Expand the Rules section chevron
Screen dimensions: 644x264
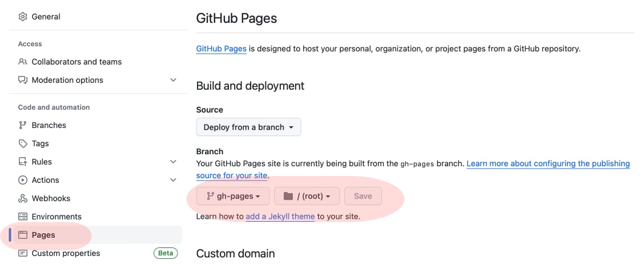(174, 162)
